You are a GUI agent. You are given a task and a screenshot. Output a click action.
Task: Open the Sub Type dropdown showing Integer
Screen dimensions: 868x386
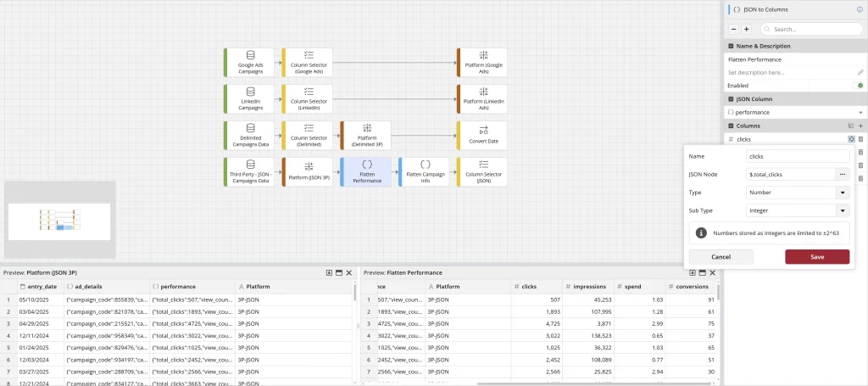tap(843, 210)
